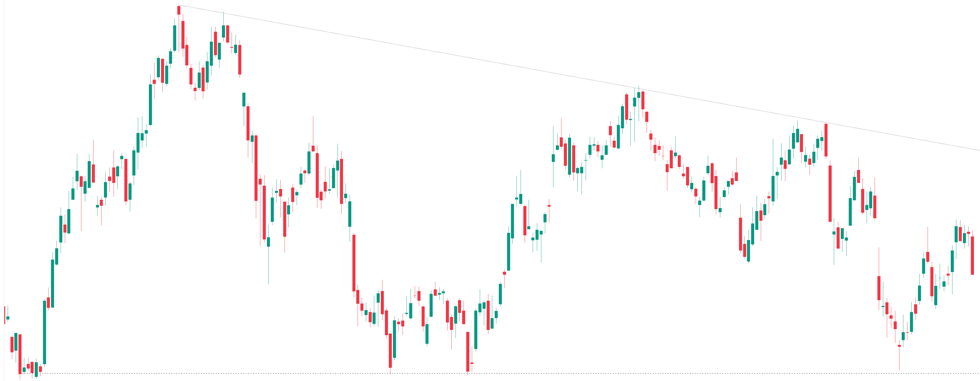Click the trend line's right end at the chart edge
The width and height of the screenshot is (980, 381).
point(978,150)
